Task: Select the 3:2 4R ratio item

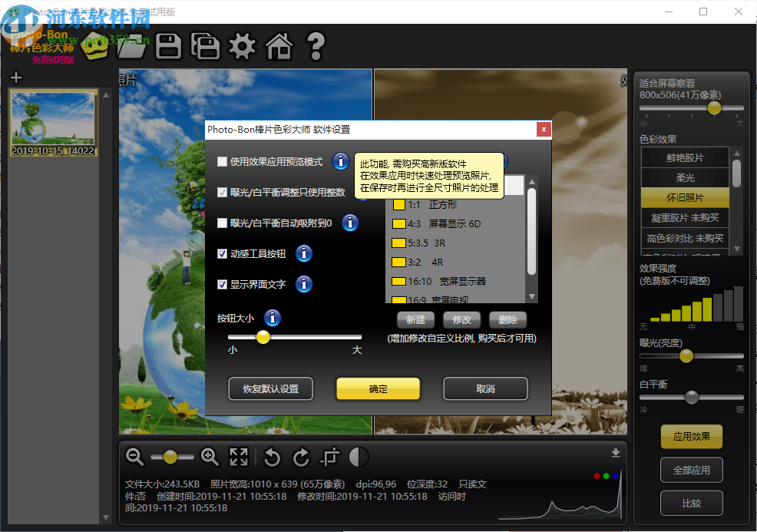Action: 456,263
